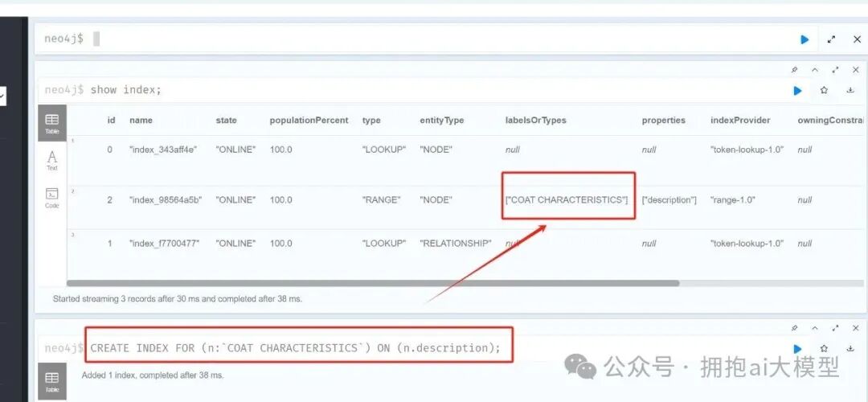Click the populationPercent column header
This screenshot has width=868, height=402.
(x=309, y=120)
